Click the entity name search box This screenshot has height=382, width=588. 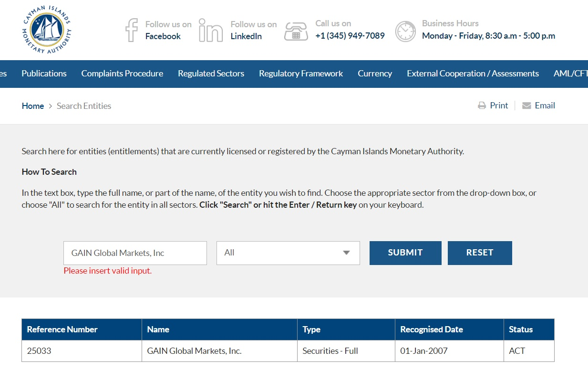point(135,253)
